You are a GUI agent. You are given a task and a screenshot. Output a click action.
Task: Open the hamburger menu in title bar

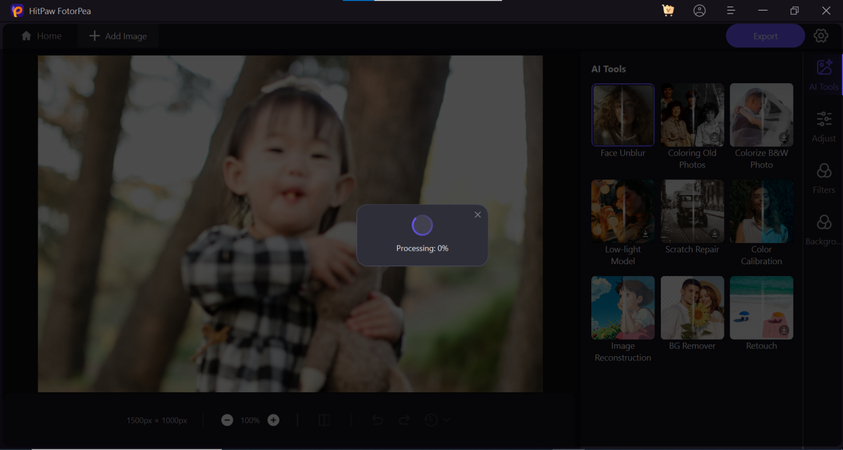pyautogui.click(x=731, y=10)
